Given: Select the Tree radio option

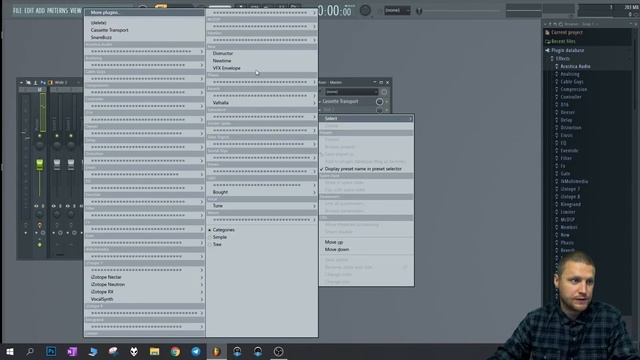Looking at the screenshot, I should click(215, 244).
